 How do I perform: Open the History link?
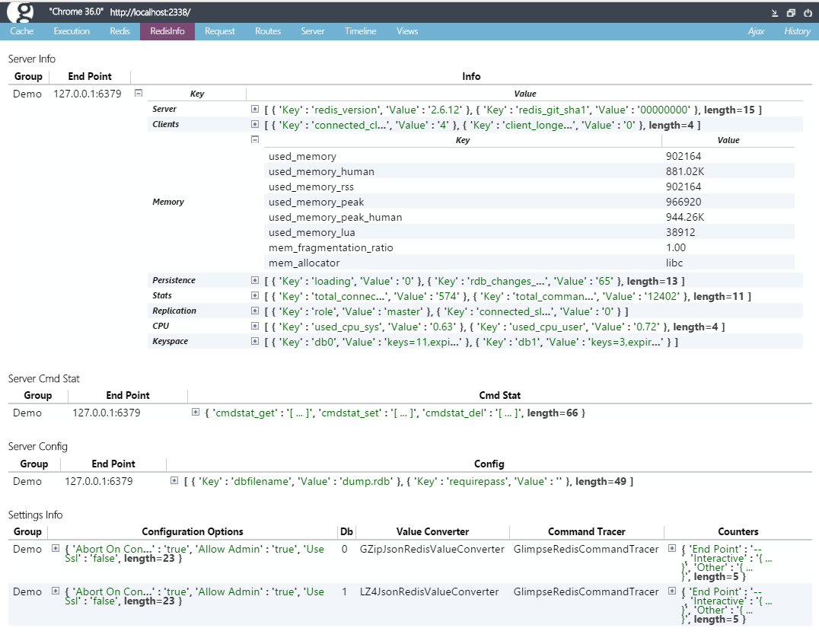point(797,31)
